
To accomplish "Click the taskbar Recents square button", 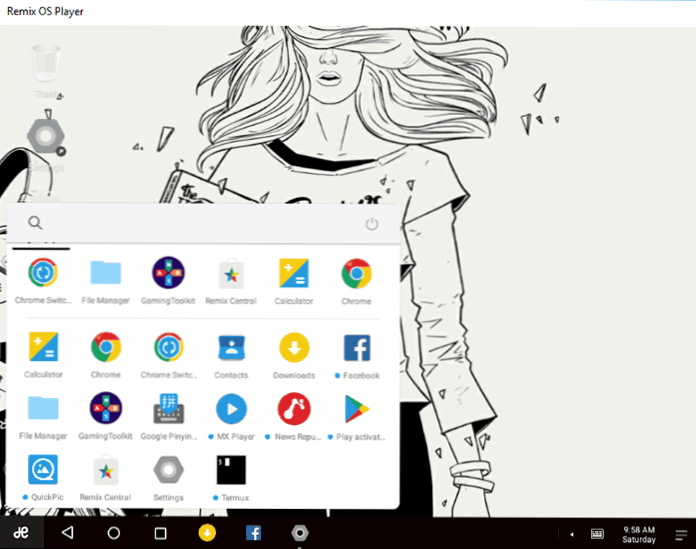I will 160,533.
